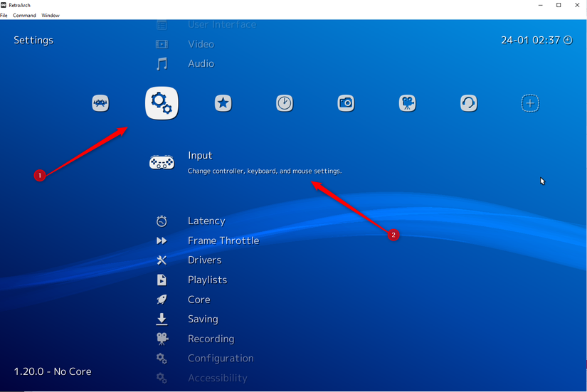Click the Latency stopwatch icon

(162, 221)
